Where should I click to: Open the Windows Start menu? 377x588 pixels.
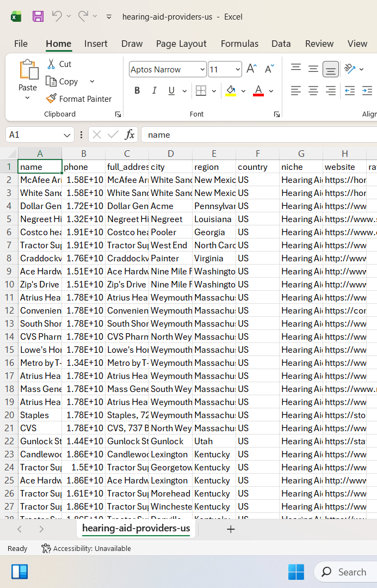[x=296, y=572]
